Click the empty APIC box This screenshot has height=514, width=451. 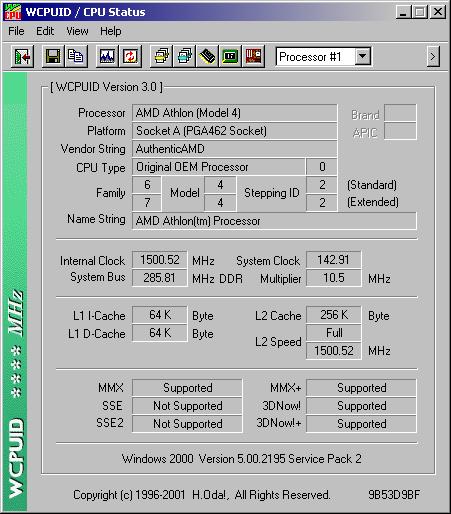[400, 131]
